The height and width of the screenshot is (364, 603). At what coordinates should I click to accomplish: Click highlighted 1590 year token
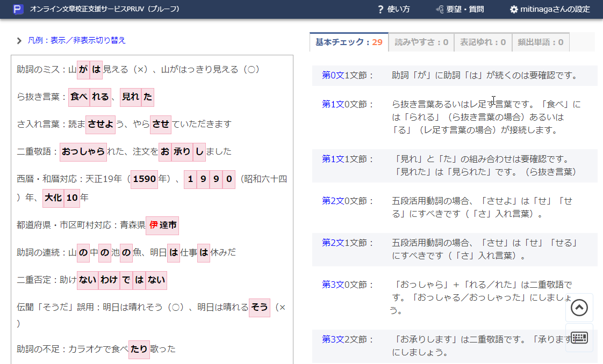pos(144,179)
